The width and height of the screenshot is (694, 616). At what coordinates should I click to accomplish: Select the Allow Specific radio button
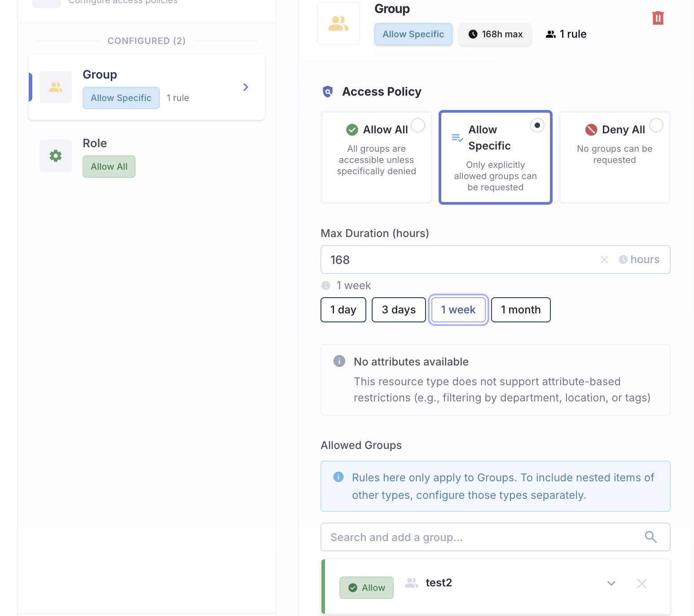click(537, 125)
